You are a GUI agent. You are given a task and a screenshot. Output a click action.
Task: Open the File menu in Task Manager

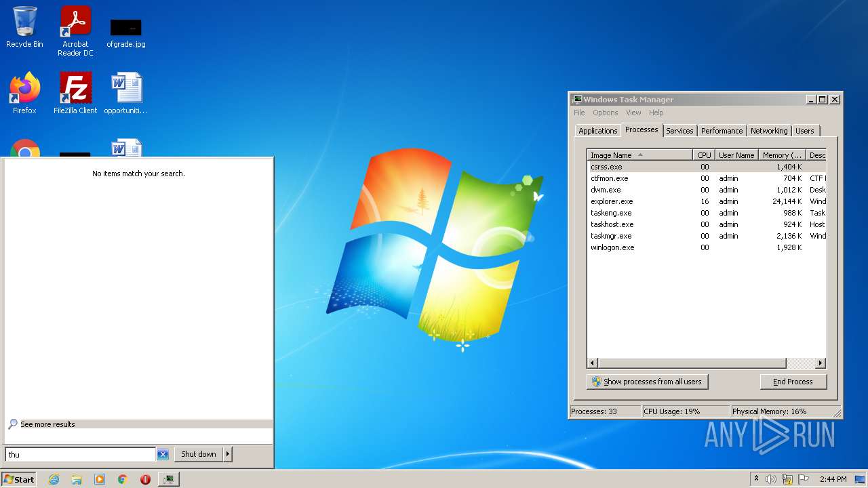click(579, 113)
